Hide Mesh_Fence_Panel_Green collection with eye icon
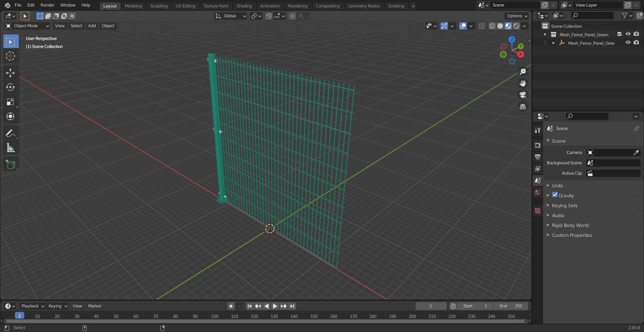Image resolution: width=644 pixels, height=332 pixels. pyautogui.click(x=628, y=34)
